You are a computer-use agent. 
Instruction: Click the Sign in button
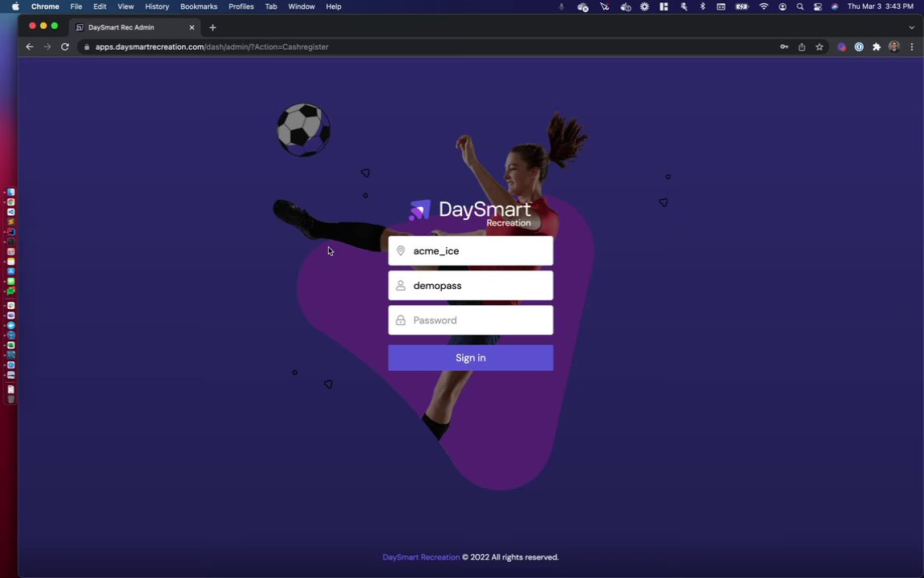tap(470, 358)
